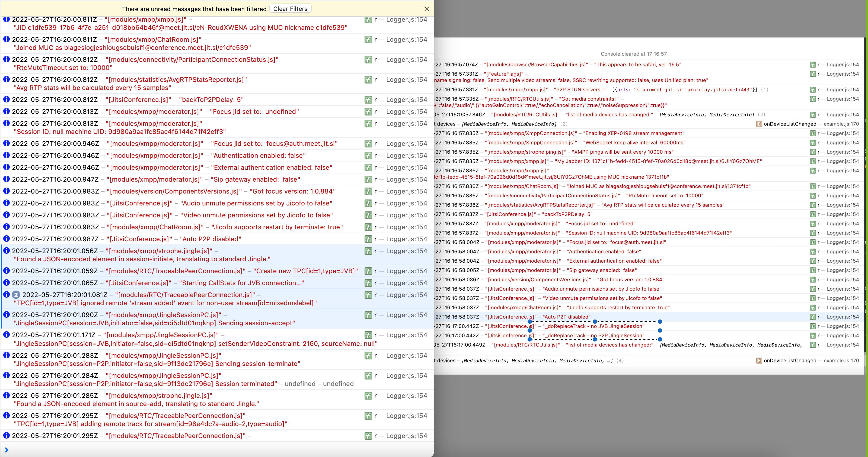Click the f function icon on backToP2PDelay row

(x=368, y=99)
